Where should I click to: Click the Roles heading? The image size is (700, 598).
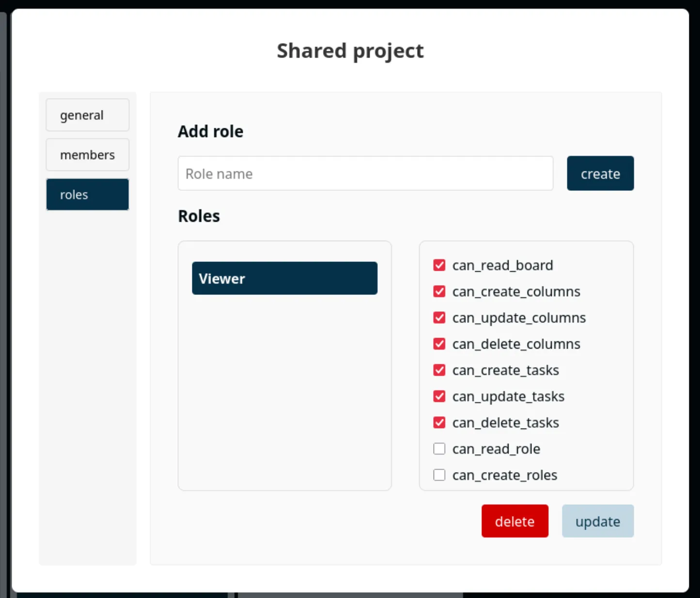point(199,216)
